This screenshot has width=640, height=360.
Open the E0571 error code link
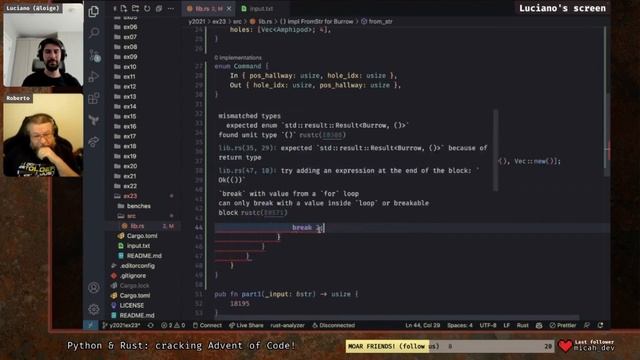[x=273, y=213]
